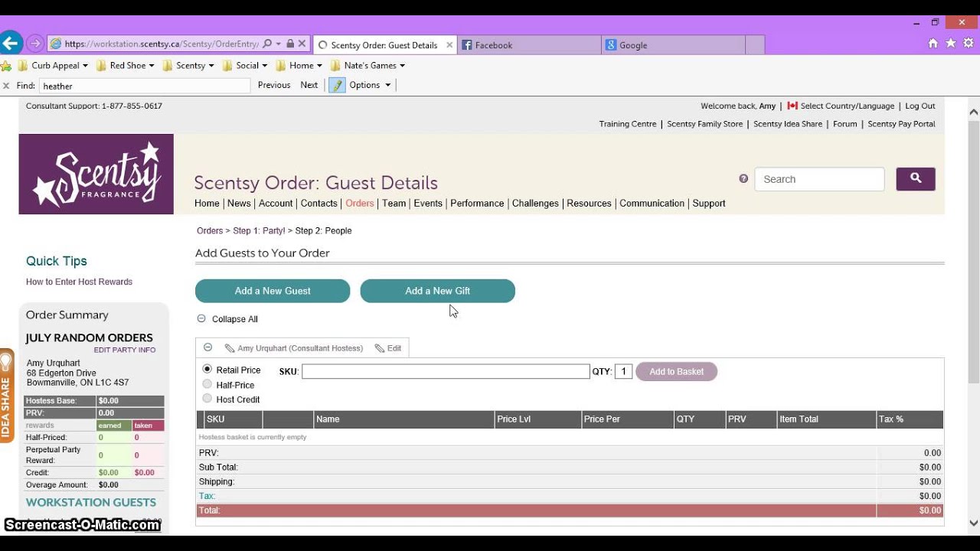Close the Scentsy Order tab
Image resolution: width=980 pixels, height=551 pixels.
(449, 45)
